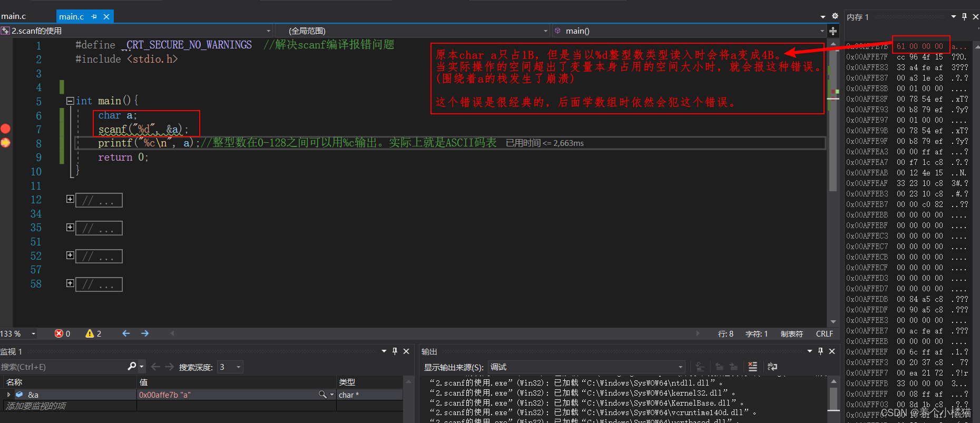Click the error count icon showing 0
Viewport: 980px width, 423px height.
point(59,333)
